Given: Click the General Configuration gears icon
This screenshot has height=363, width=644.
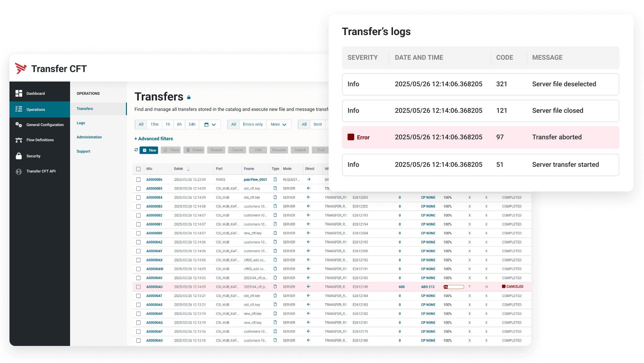Looking at the screenshot, I should pyautogui.click(x=19, y=125).
